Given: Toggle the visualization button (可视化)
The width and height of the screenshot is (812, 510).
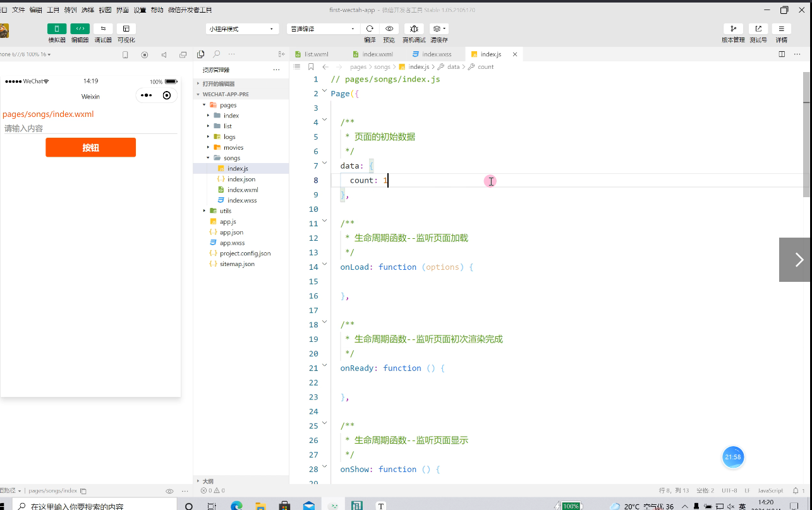Looking at the screenshot, I should tap(126, 28).
